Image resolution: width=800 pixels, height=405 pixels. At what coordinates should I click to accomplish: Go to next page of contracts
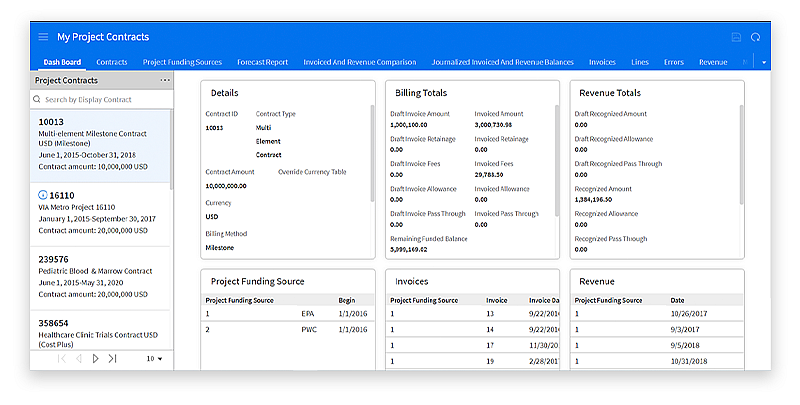point(96,358)
